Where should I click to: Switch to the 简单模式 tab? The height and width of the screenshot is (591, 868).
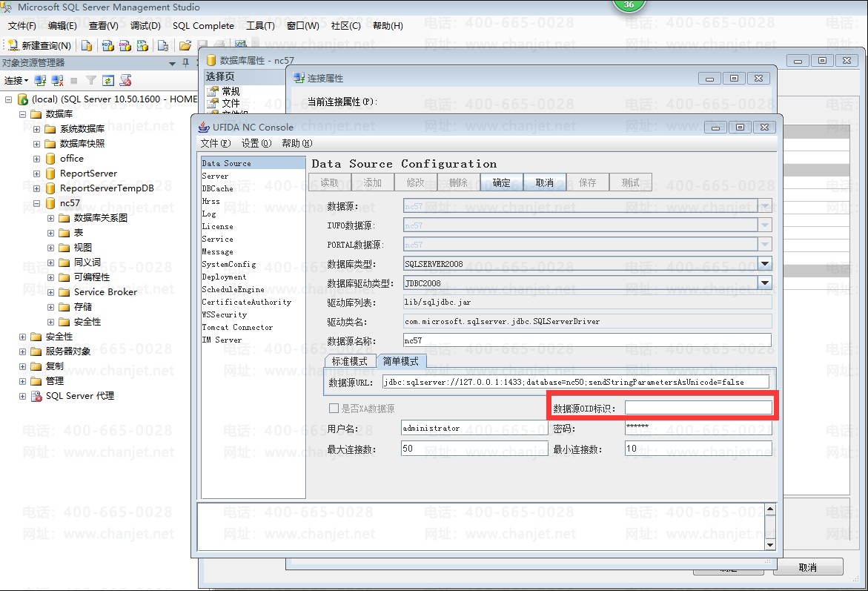pos(401,361)
